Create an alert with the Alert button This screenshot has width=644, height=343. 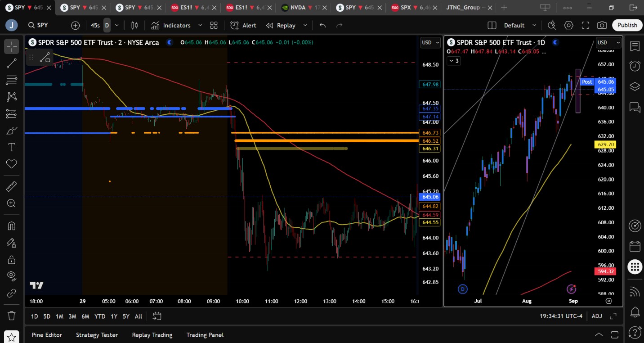tap(243, 26)
